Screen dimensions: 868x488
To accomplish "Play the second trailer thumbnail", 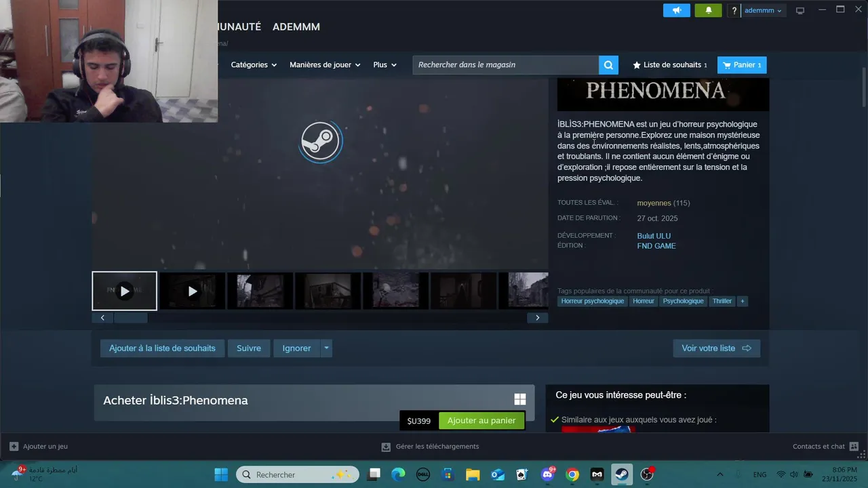I will pyautogui.click(x=193, y=291).
